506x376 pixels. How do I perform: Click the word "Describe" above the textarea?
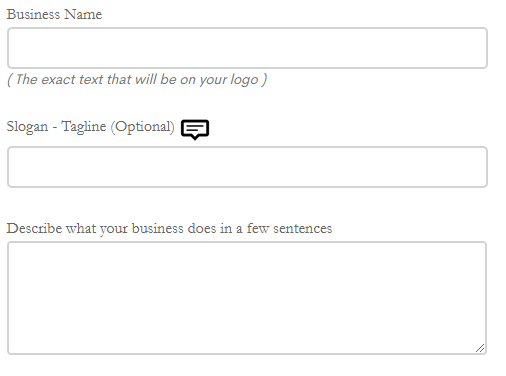tap(34, 228)
